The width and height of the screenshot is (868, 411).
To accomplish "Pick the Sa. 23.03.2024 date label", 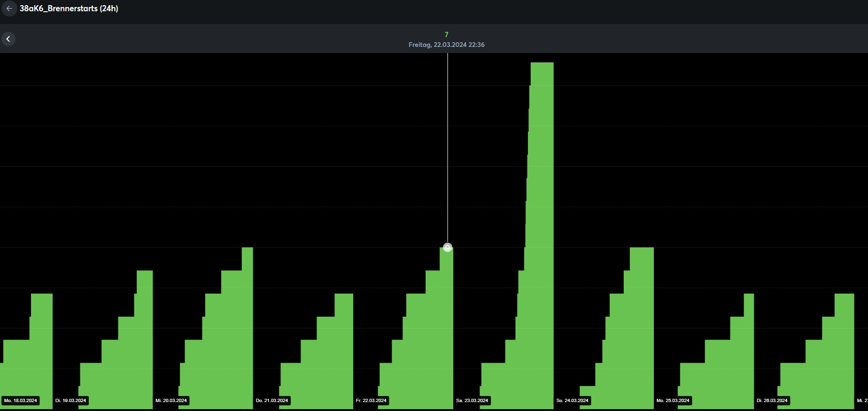I will pos(472,401).
